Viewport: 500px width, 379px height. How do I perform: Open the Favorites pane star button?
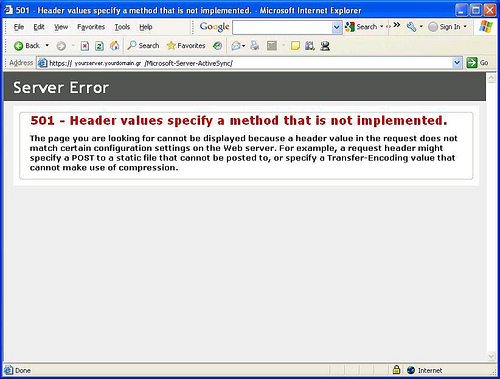point(186,45)
